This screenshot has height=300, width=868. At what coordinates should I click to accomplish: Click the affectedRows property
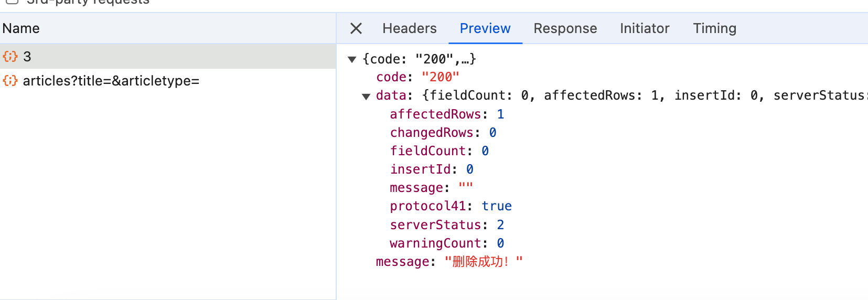pos(435,114)
